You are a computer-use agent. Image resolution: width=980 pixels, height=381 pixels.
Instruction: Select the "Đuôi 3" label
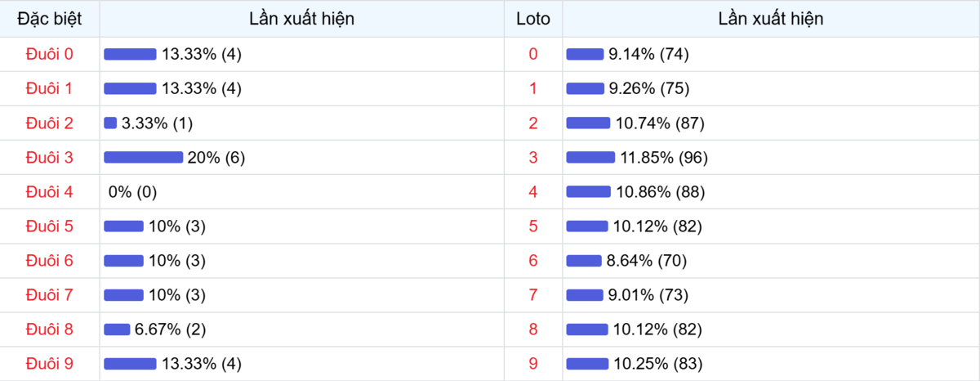[x=50, y=158]
